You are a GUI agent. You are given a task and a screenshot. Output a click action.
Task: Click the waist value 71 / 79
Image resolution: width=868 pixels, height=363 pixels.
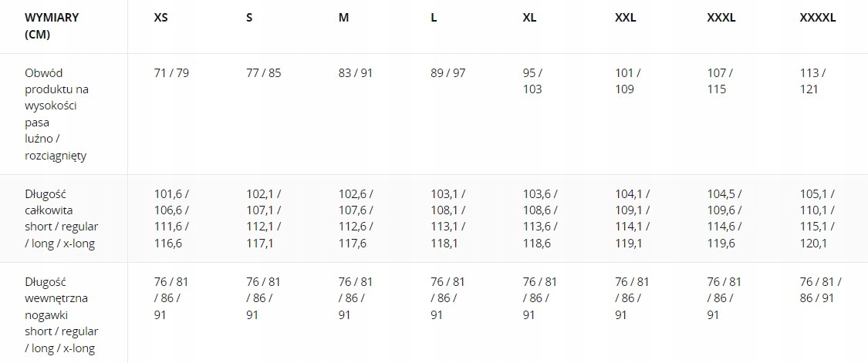click(171, 73)
